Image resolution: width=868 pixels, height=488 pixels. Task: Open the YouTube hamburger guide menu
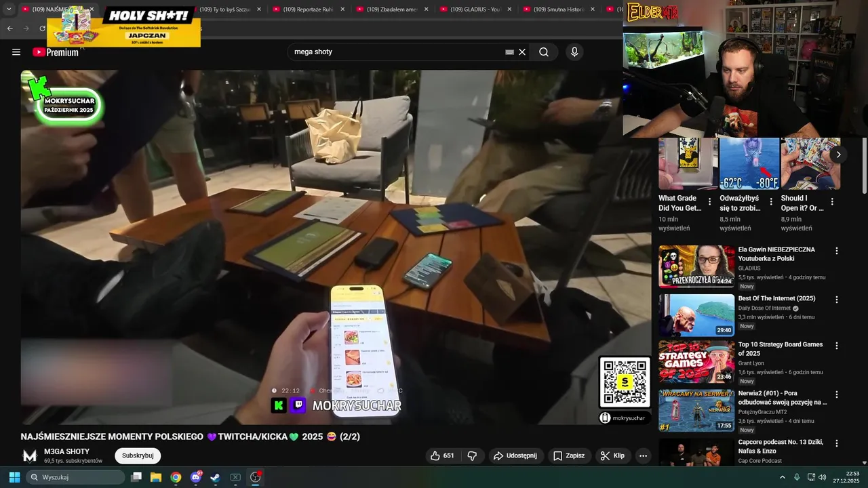pyautogui.click(x=16, y=52)
